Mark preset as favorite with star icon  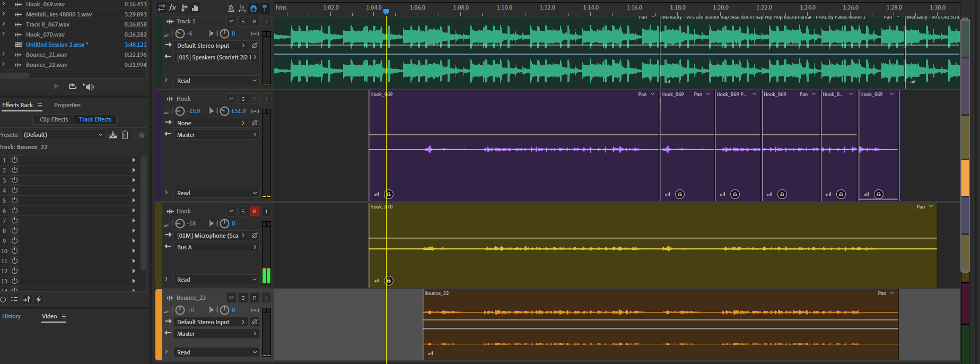click(142, 135)
